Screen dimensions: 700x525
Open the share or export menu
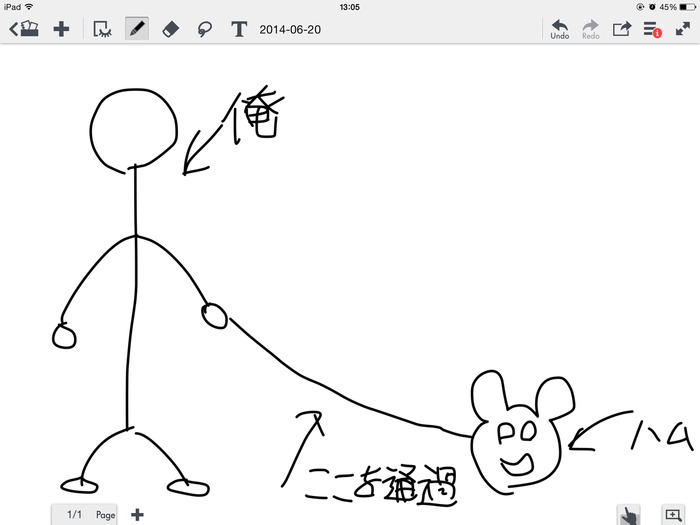622,29
